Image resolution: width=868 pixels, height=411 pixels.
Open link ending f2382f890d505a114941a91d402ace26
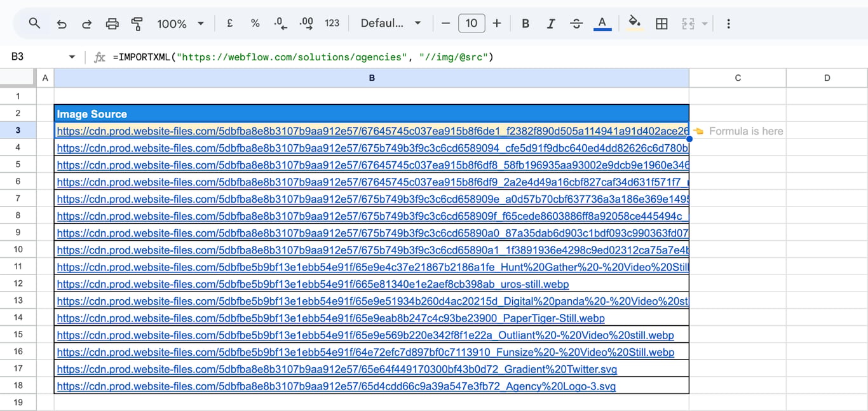(x=372, y=131)
